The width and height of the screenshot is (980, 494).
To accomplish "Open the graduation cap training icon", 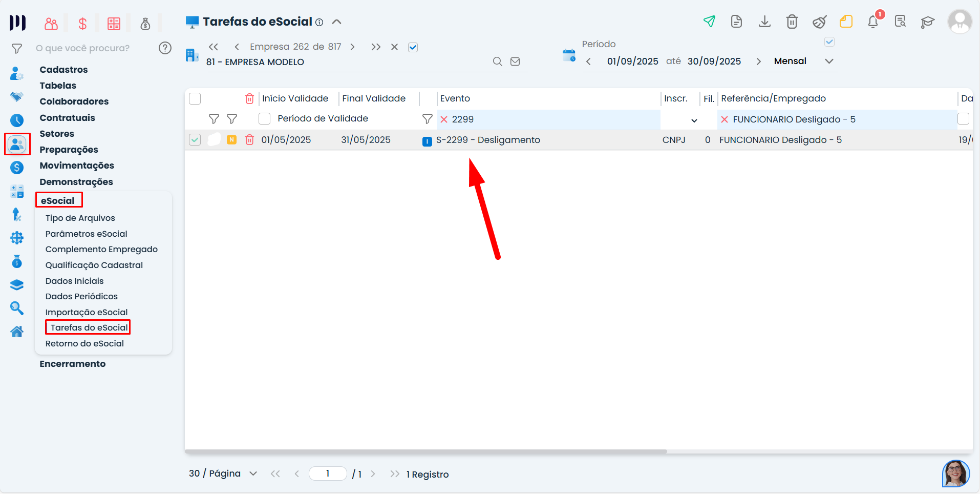I will pyautogui.click(x=927, y=22).
